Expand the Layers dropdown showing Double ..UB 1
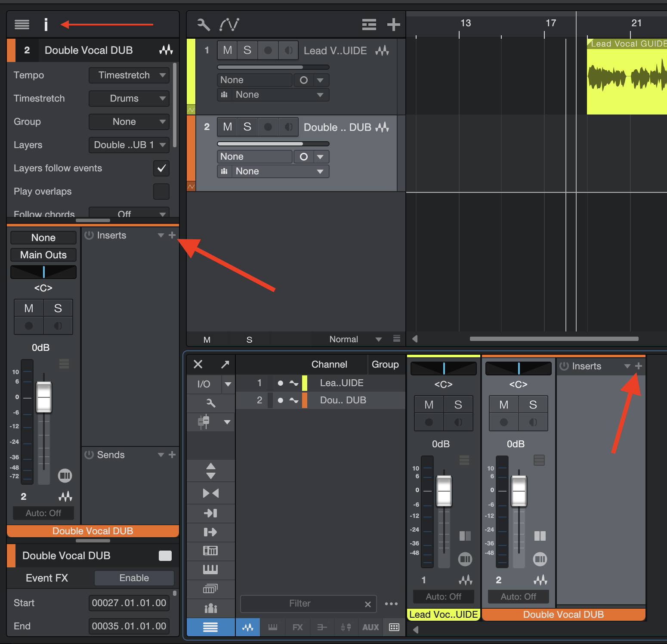The height and width of the screenshot is (644, 667). [129, 145]
